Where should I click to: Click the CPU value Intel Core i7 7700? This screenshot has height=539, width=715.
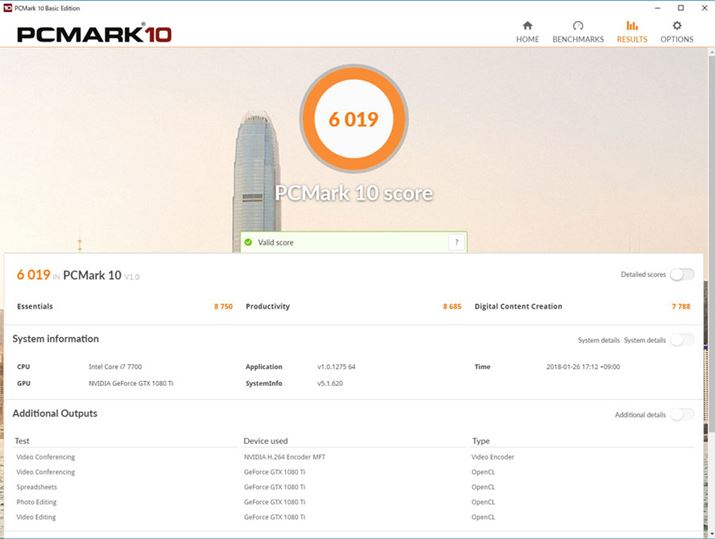[x=115, y=367]
